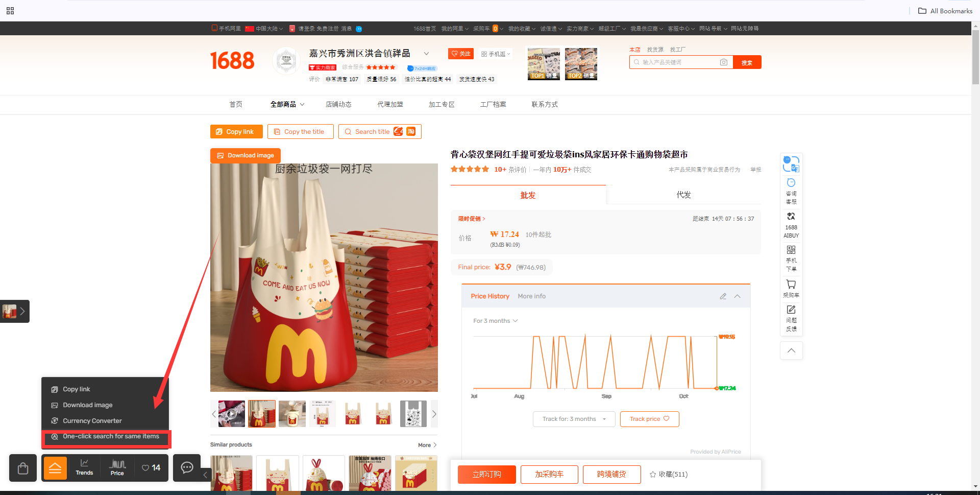Select the video thumbnail in gallery
The height and width of the screenshot is (495, 980).
click(231, 414)
